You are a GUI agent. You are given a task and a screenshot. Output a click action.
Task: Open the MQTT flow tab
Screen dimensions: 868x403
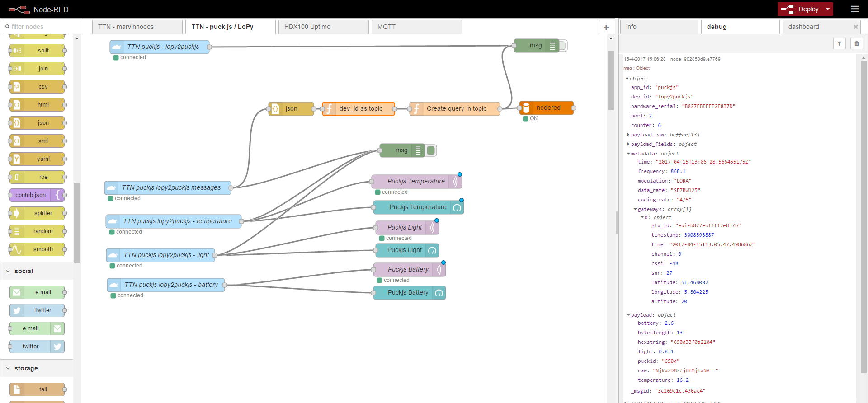pyautogui.click(x=417, y=27)
